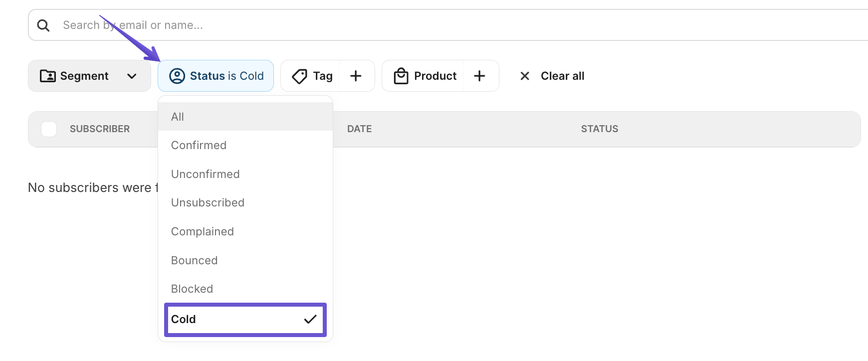
Task: Tick the select-all subscribers checkbox
Action: tap(49, 129)
